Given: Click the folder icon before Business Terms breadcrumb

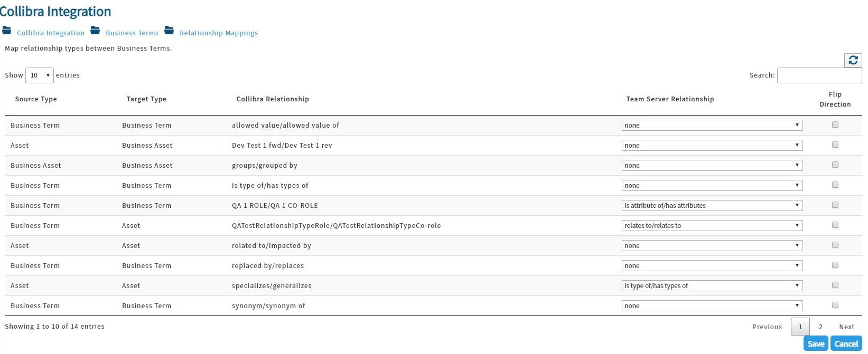Looking at the screenshot, I should pyautogui.click(x=95, y=30).
